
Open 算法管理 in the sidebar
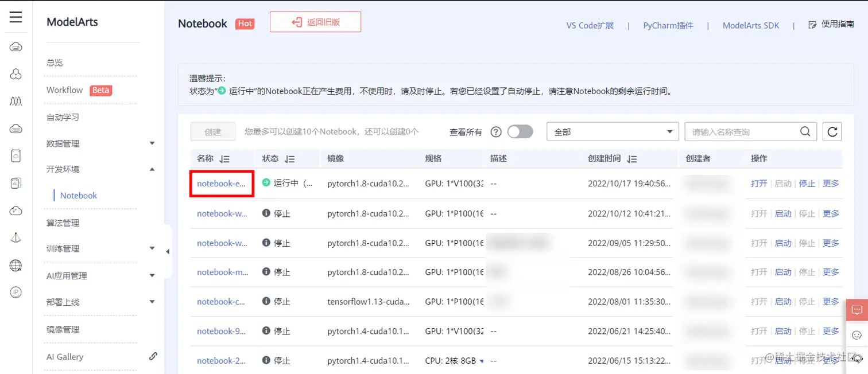[63, 223]
